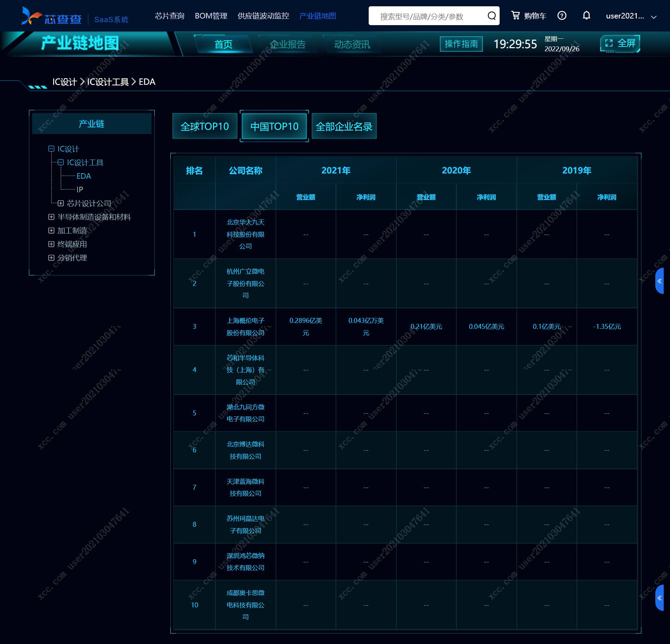
Task: Click the 操作指南 button
Action: click(x=461, y=44)
